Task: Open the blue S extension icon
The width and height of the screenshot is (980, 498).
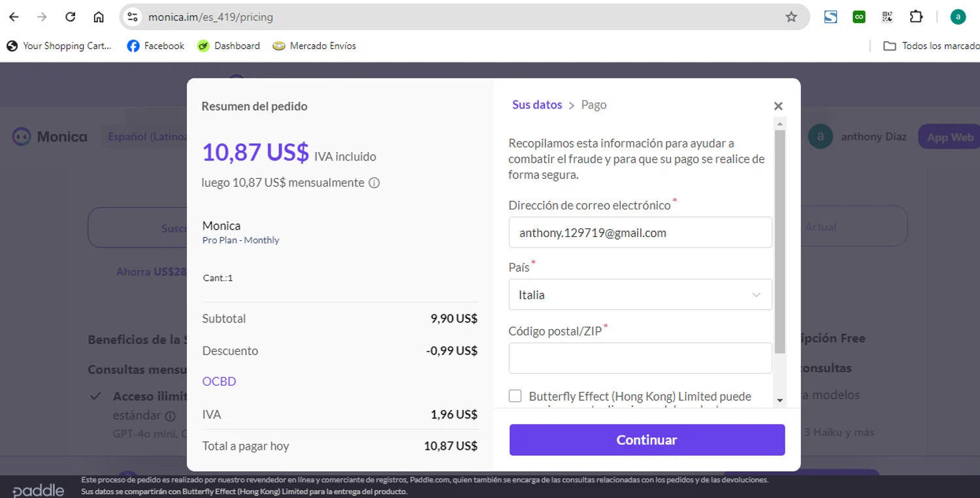Action: pos(830,17)
